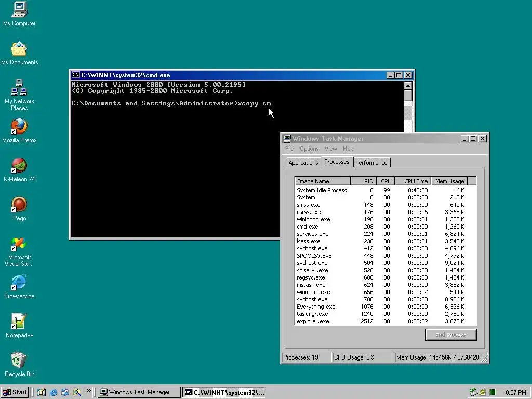532x399 pixels.
Task: Click the cmd window vertical scrollbar thumb
Action: tap(408, 96)
